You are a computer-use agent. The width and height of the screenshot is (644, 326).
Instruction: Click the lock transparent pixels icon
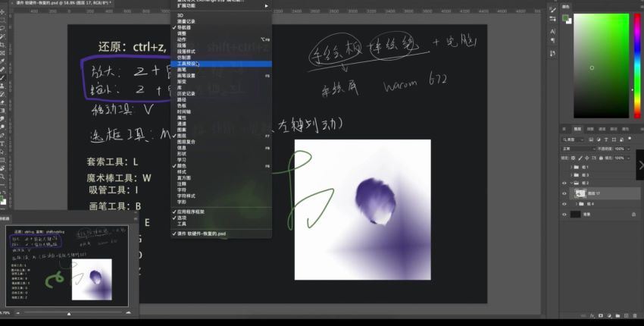[x=573, y=158]
